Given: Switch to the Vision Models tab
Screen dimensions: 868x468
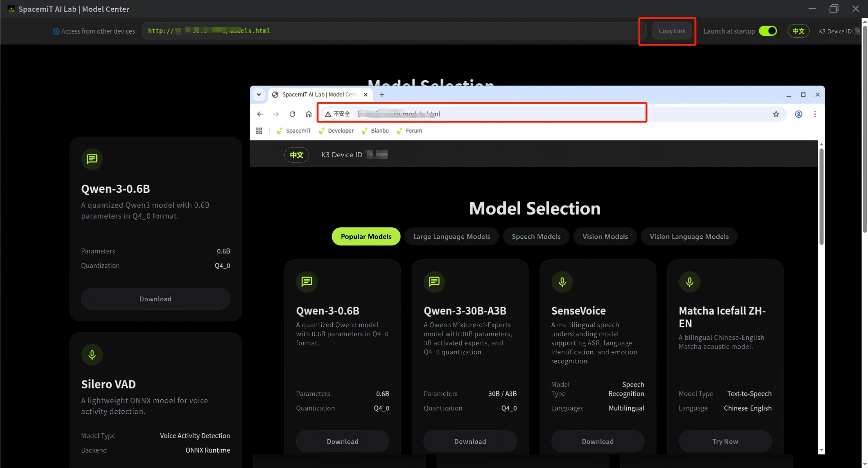Looking at the screenshot, I should click(605, 236).
